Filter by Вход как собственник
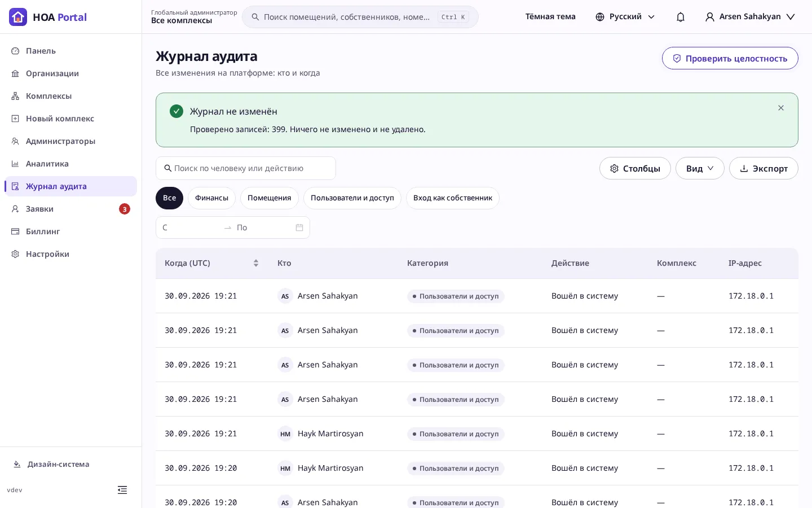Image resolution: width=812 pixels, height=508 pixels. coord(453,198)
